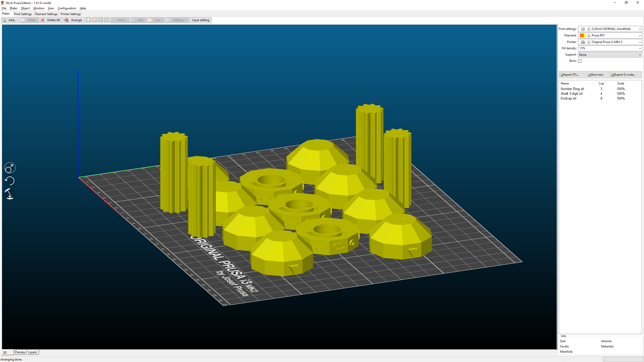Viewport: 644px width, 362px height.
Task: Expand the Support dropdown
Action: tap(610, 55)
